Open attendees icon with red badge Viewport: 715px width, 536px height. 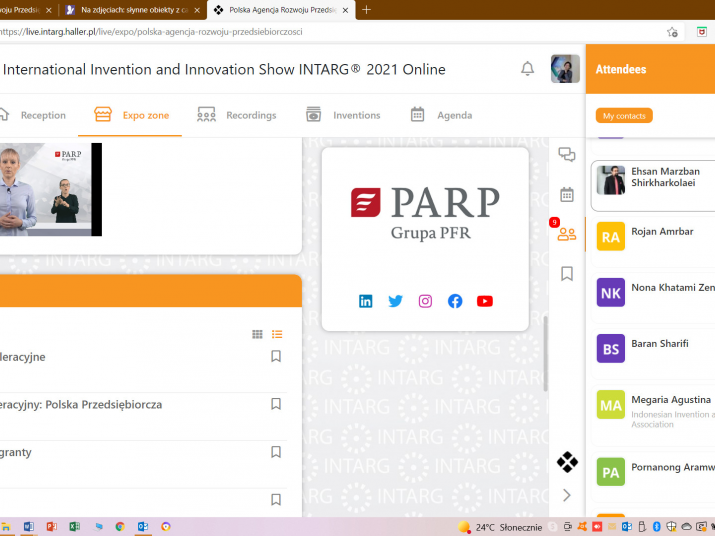click(567, 234)
